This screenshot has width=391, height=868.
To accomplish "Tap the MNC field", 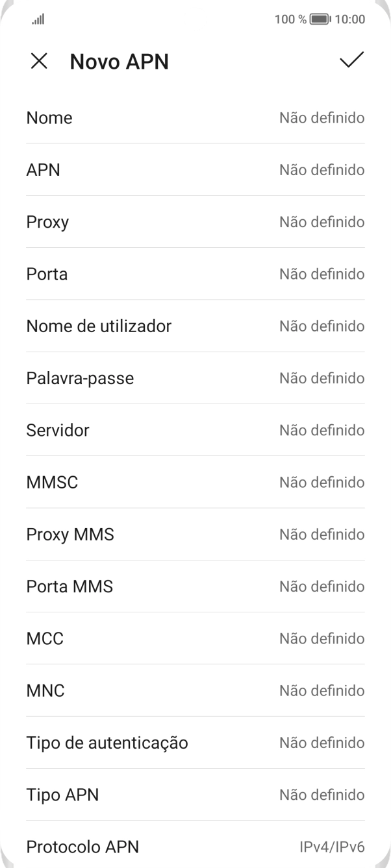I will 195,690.
